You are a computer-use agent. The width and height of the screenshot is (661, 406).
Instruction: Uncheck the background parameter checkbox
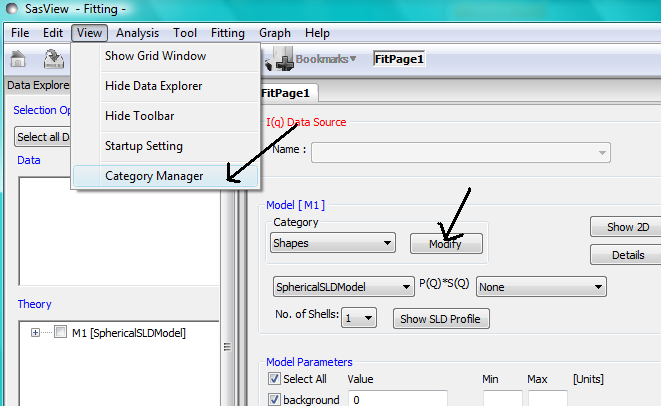coord(275,400)
